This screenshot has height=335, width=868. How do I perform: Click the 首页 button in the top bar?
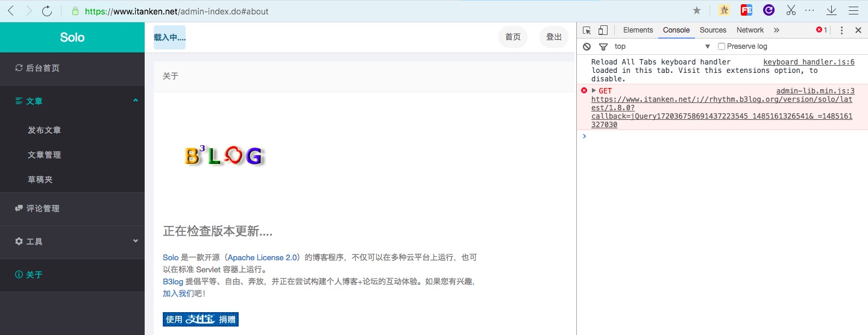[513, 37]
